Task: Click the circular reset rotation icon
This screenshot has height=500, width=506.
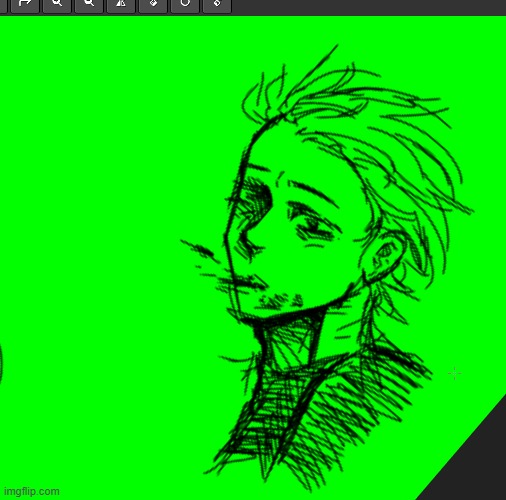Action: pos(185,5)
